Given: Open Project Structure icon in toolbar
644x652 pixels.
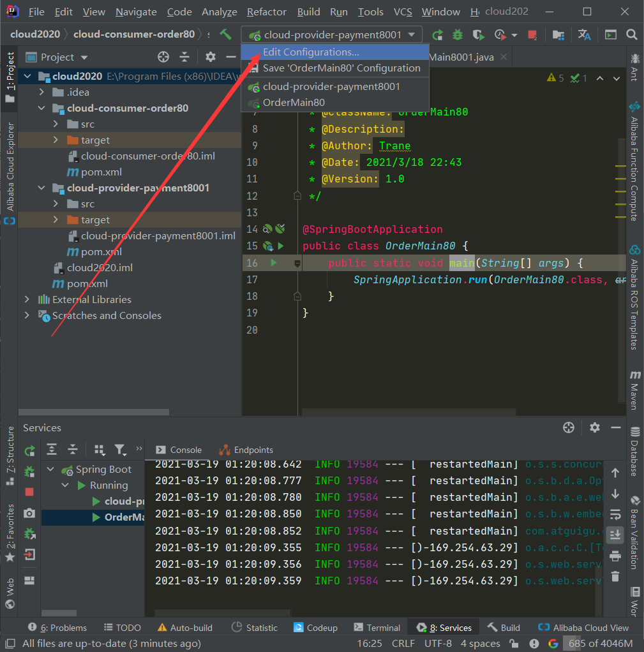Looking at the screenshot, I should pos(558,35).
